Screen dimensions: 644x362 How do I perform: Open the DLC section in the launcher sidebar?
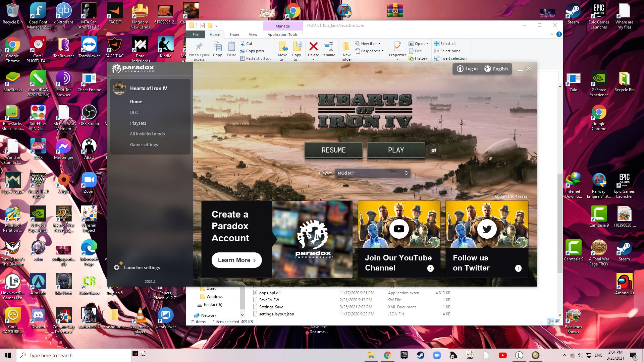tap(134, 112)
